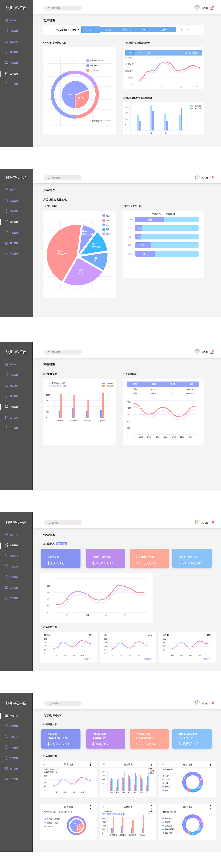
Task: Click the plus icon on the 部门情况 card
Action: pyautogui.click(x=163, y=807)
